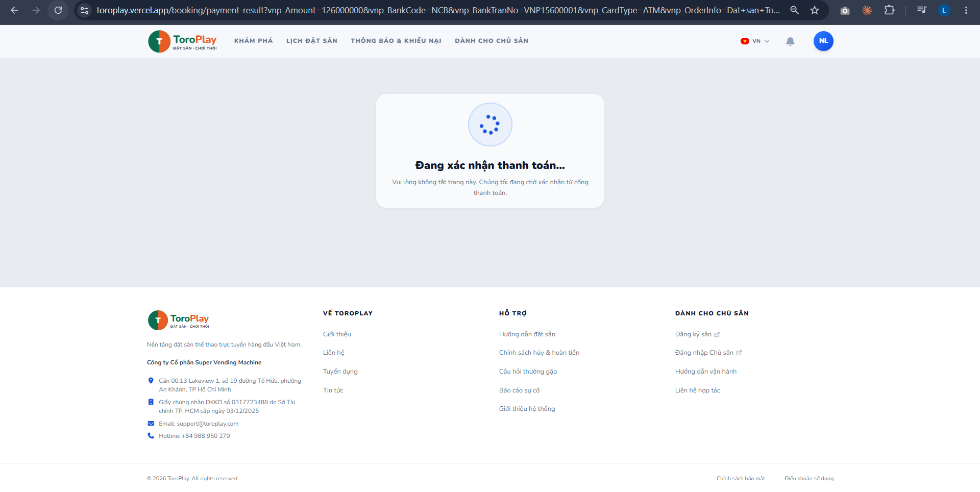Go to LỊCH ĐẶT SÂN tab
980x492 pixels.
[311, 41]
